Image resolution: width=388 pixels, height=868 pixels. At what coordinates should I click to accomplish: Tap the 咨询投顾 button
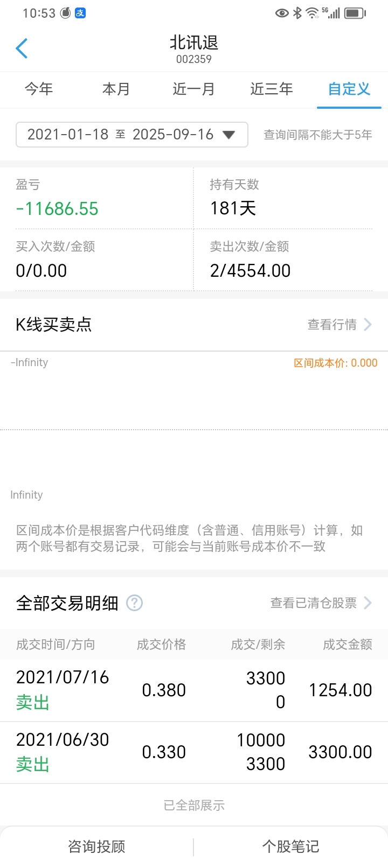point(97,846)
